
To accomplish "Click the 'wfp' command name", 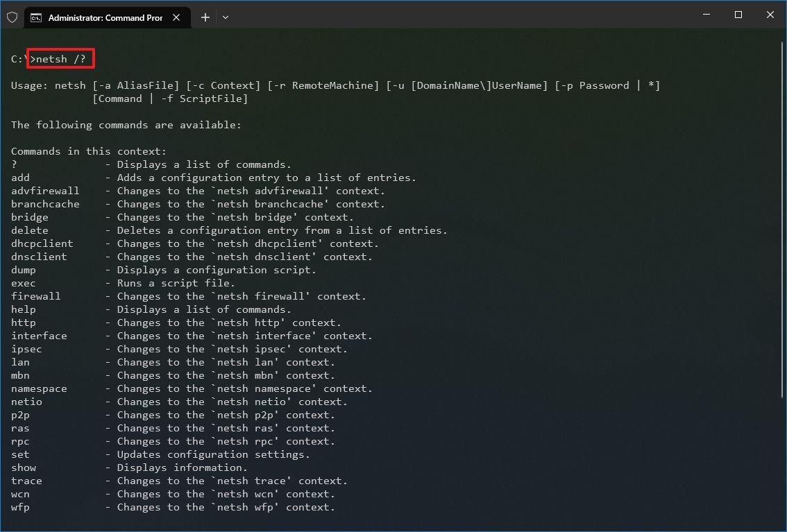I will [x=20, y=507].
